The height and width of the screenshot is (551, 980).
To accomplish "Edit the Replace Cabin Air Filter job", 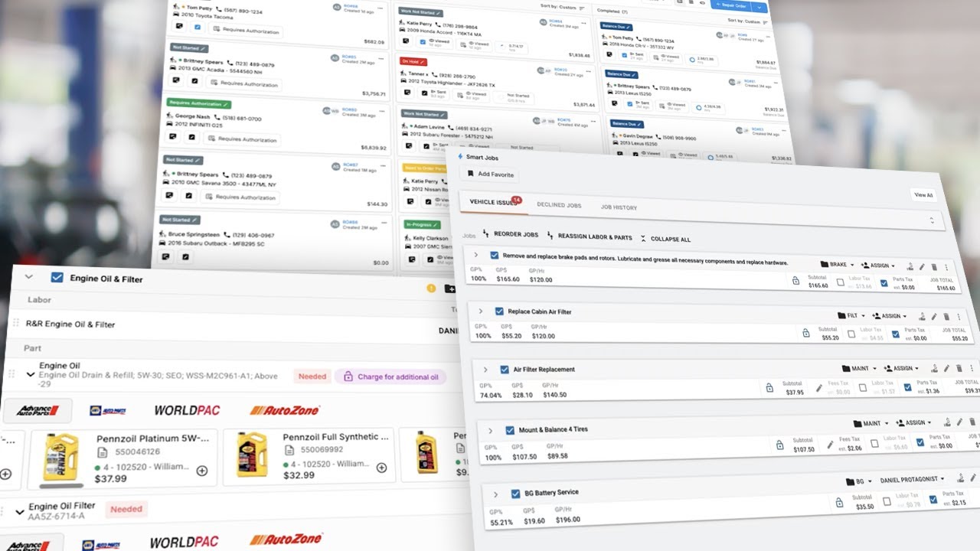I will coord(936,317).
